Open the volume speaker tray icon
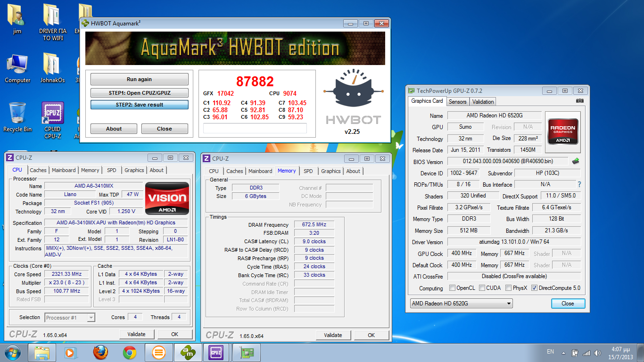Image resolution: width=644 pixels, height=362 pixels. pyautogui.click(x=598, y=353)
